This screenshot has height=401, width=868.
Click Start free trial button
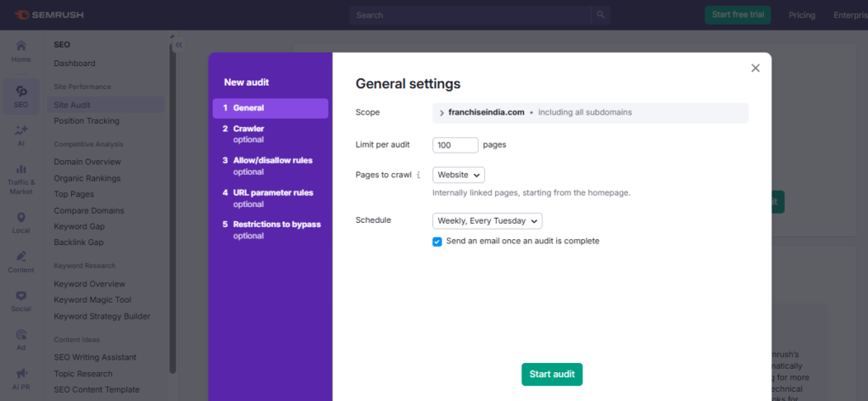[x=737, y=15]
